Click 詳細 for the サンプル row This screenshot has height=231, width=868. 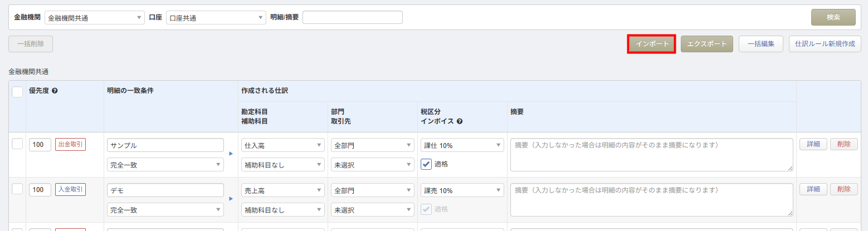click(x=813, y=144)
